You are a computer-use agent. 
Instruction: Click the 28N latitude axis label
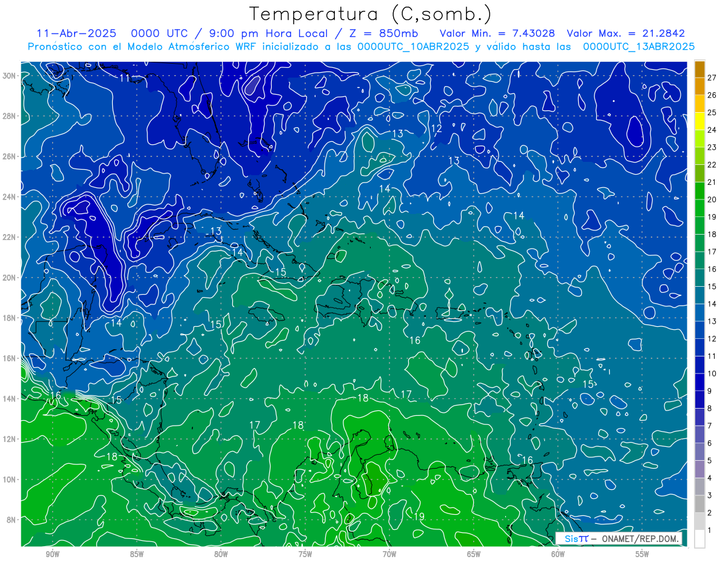click(9, 116)
